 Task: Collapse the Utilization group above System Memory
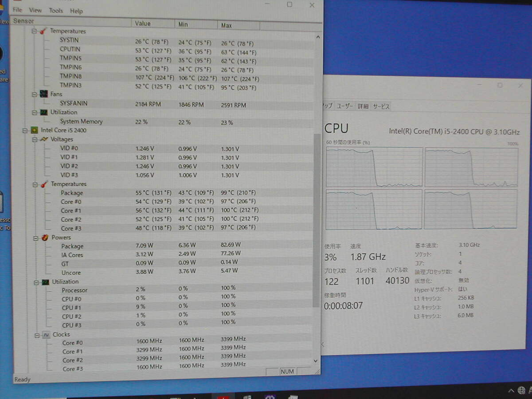click(35, 112)
